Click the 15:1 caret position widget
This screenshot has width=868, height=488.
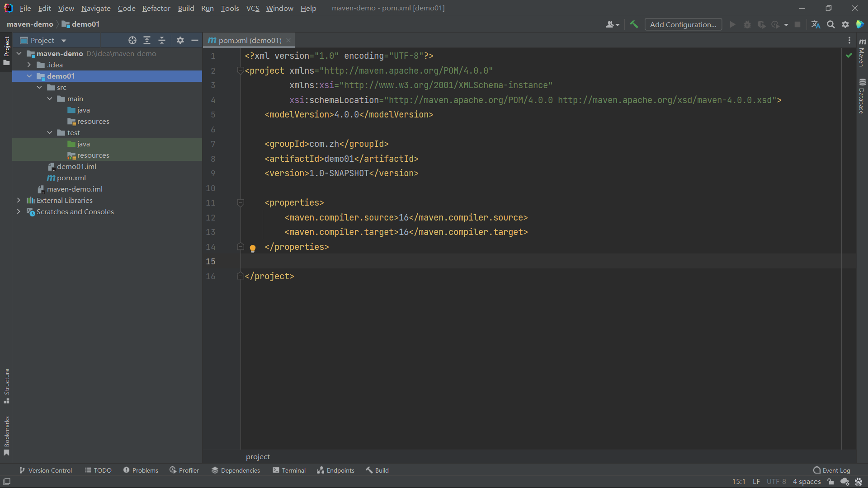(739, 482)
